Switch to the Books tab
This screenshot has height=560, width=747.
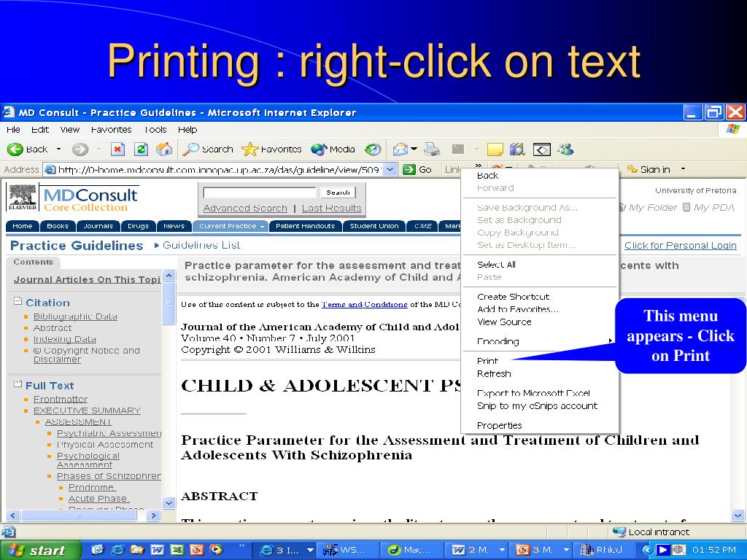click(58, 226)
